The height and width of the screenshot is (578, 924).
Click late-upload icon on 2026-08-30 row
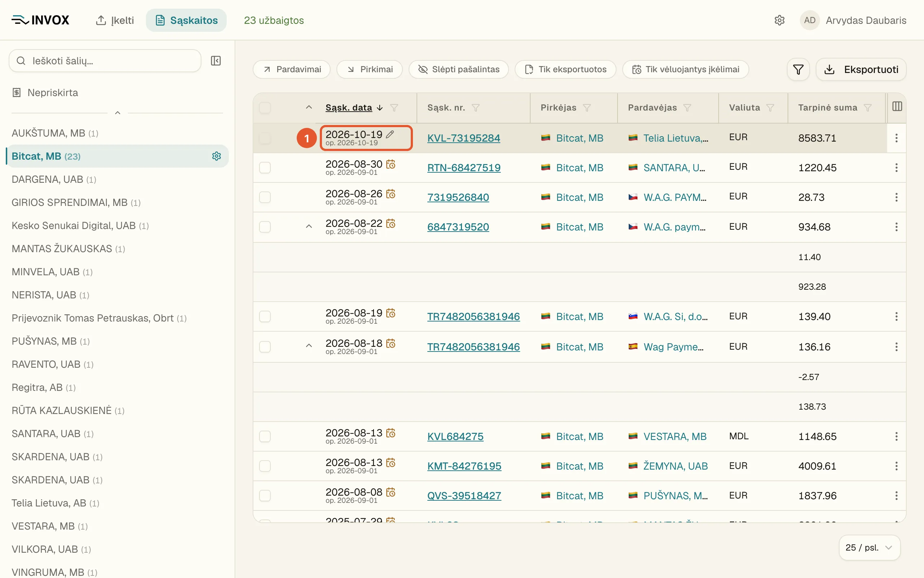(x=391, y=164)
